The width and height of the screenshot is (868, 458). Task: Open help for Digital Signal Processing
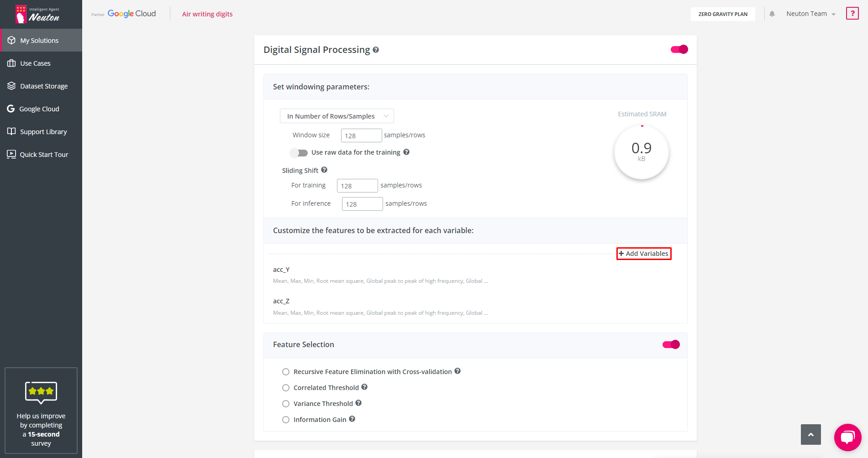[376, 50]
